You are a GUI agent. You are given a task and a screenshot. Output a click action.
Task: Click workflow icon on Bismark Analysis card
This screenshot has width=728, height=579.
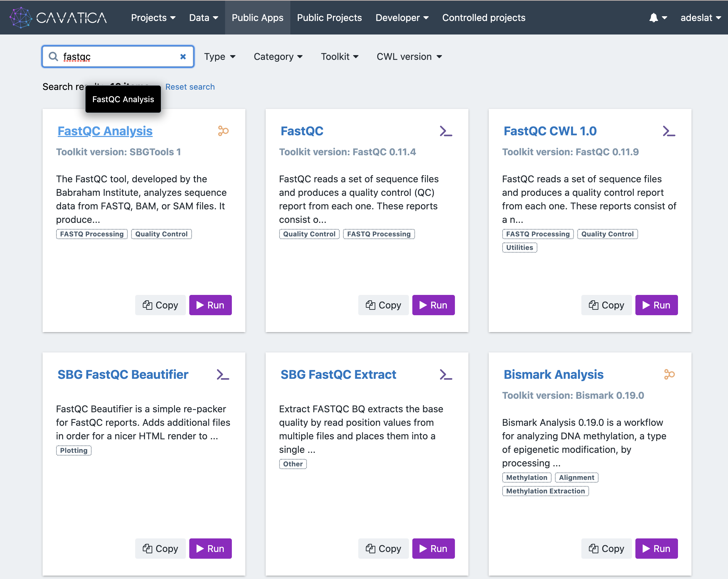[669, 374]
